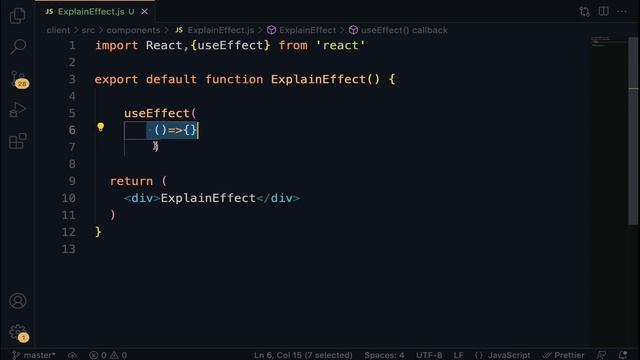Open Run and Debug view
Image resolution: width=640 pixels, height=360 pixels.
click(x=18, y=109)
